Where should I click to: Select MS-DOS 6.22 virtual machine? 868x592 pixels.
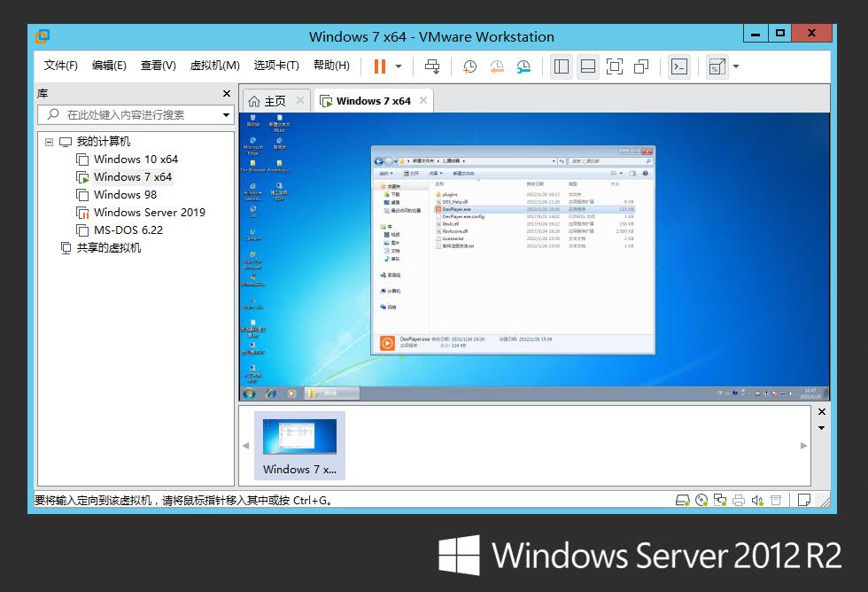tap(128, 230)
